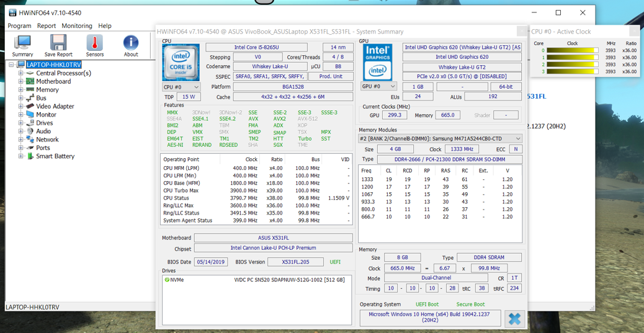
Task: Open the Report menu
Action: coord(47,25)
